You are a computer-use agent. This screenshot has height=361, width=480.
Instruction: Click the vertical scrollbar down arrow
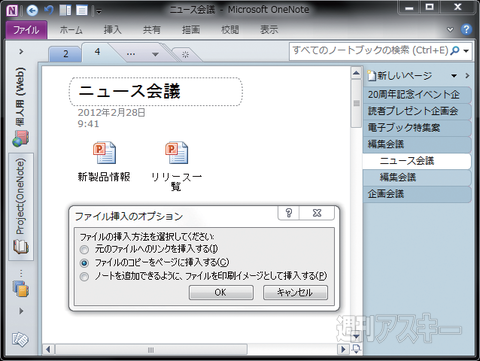coord(356,336)
